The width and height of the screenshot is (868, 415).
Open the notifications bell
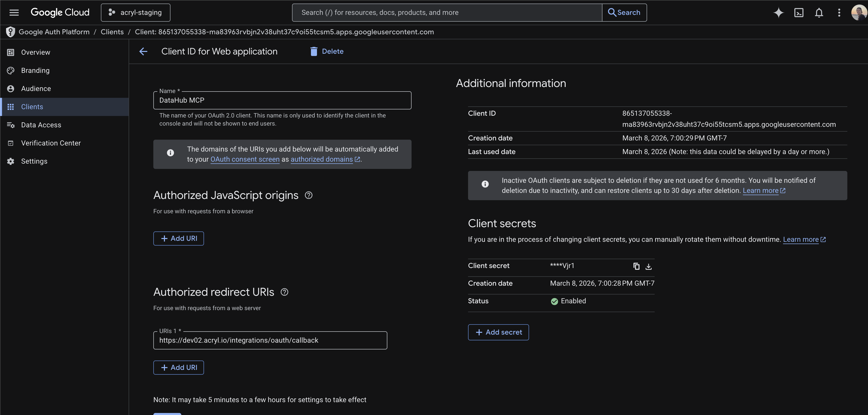[x=819, y=12]
